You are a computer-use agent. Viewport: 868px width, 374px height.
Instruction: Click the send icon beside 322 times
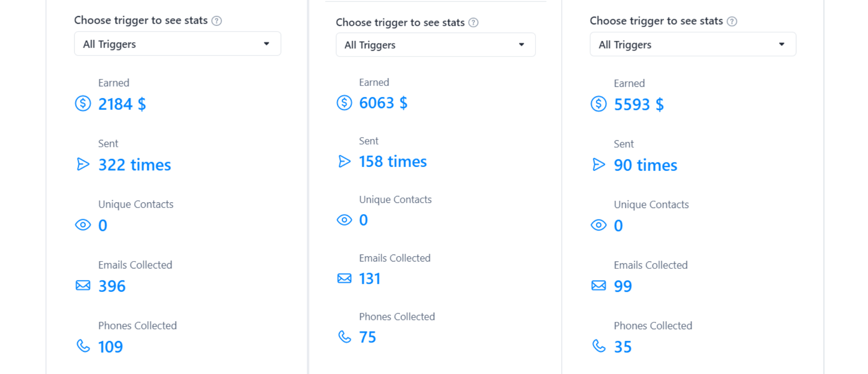[x=83, y=164]
